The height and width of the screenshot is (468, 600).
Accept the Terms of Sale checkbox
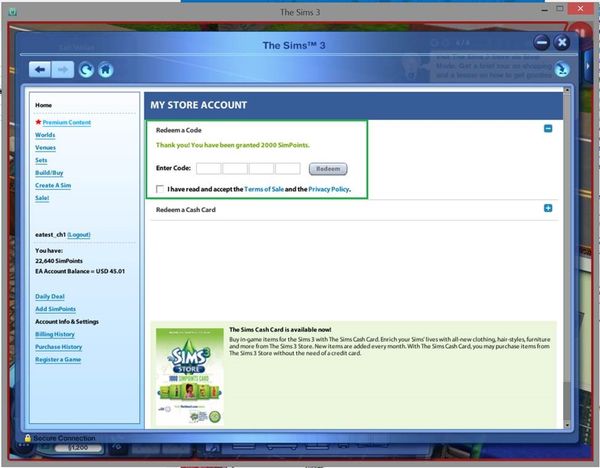tap(160, 188)
